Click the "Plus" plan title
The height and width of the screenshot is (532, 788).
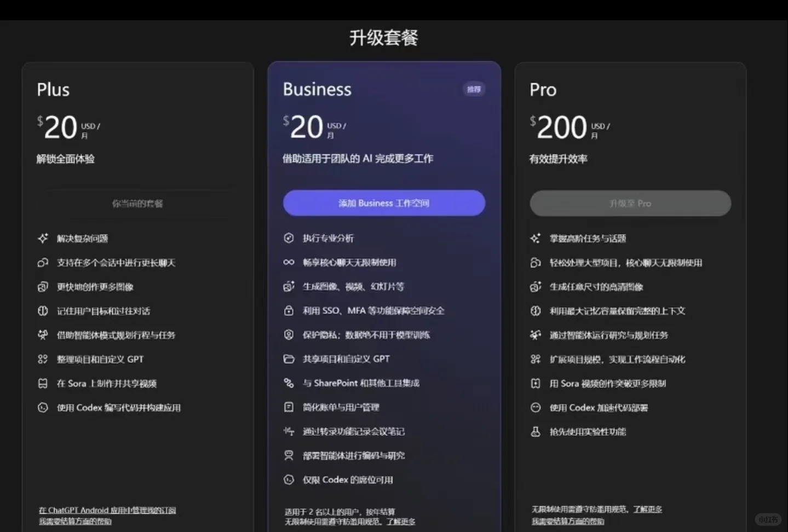click(x=53, y=90)
